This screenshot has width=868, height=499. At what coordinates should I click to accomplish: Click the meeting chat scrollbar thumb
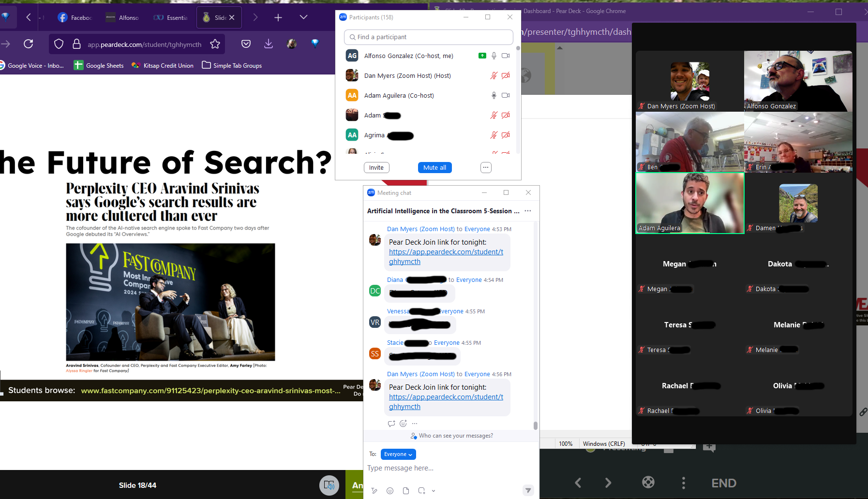coord(535,426)
